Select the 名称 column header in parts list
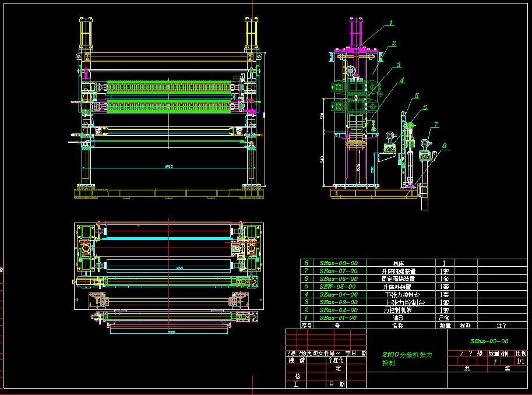532x395 pixels. (397, 326)
